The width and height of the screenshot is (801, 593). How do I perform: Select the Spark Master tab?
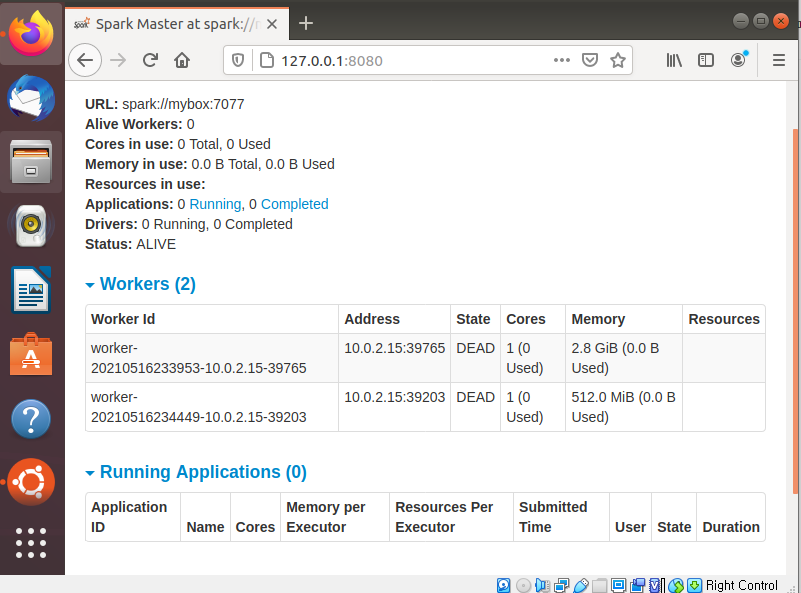177,24
